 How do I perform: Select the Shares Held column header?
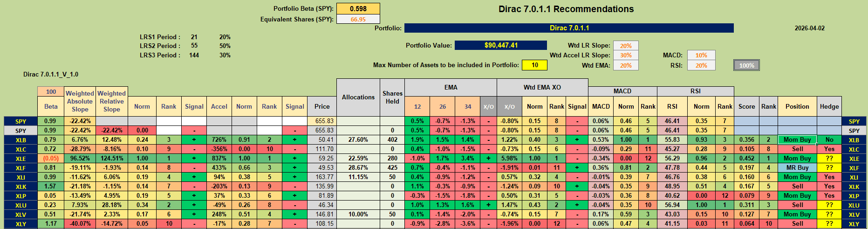[x=392, y=97]
